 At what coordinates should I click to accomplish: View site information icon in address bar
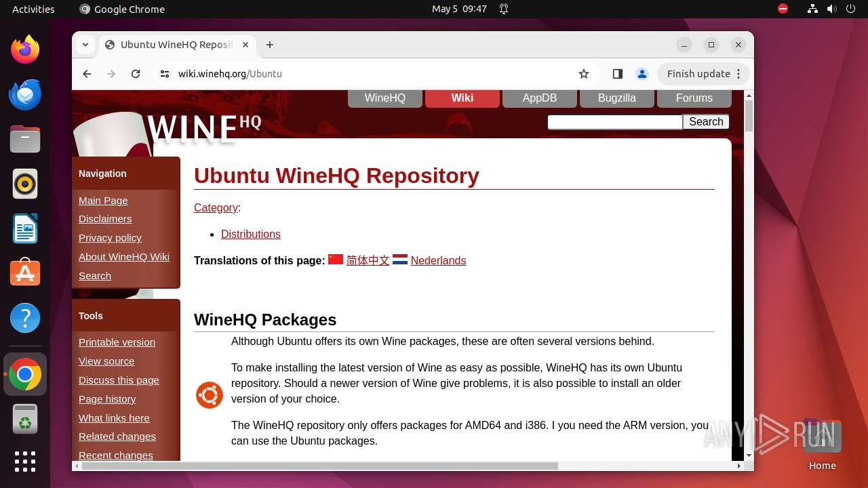(165, 74)
